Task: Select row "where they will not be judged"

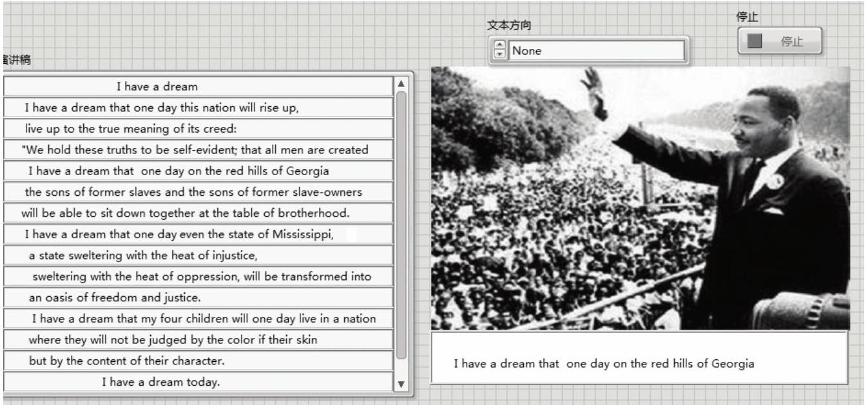Action: tap(198, 340)
